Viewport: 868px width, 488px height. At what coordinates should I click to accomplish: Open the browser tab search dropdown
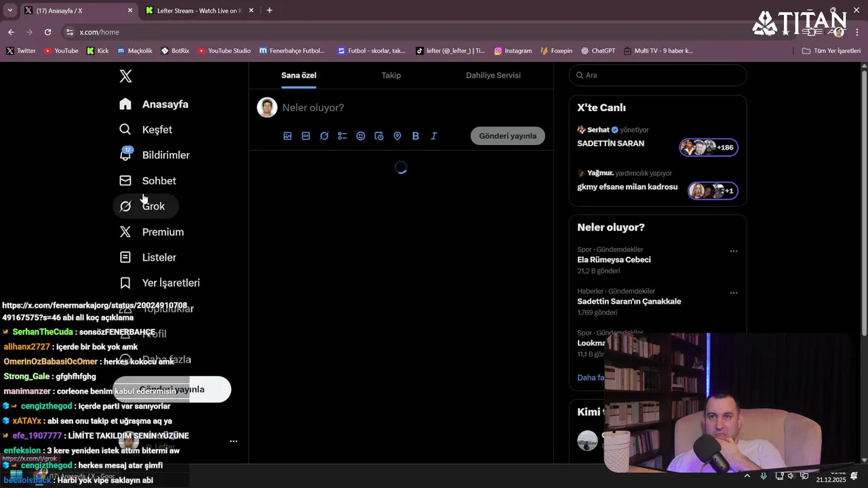click(10, 10)
